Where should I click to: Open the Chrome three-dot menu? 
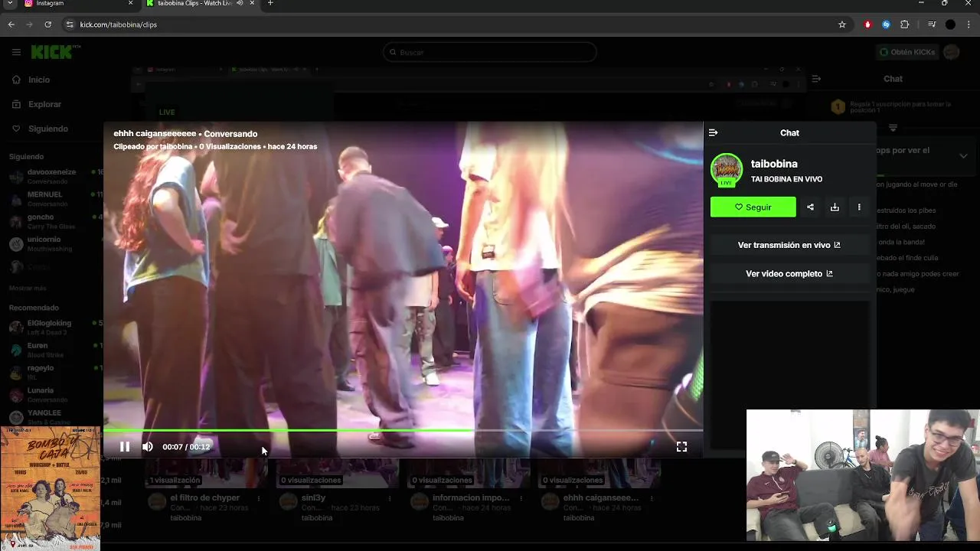(x=969, y=24)
